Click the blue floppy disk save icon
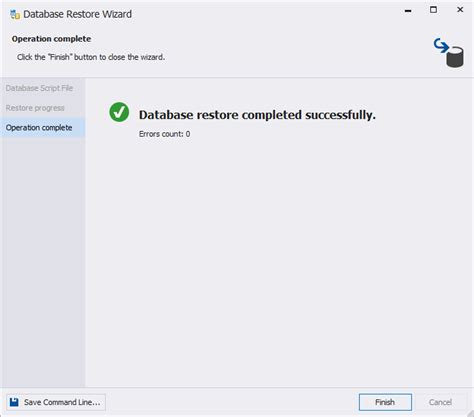Screen dimensions: 474x417 point(14,402)
